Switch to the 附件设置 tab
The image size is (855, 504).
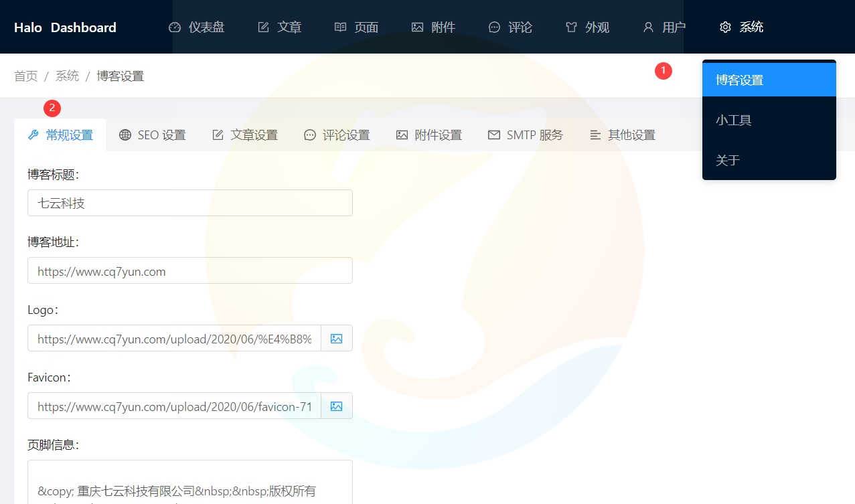pyautogui.click(x=429, y=135)
